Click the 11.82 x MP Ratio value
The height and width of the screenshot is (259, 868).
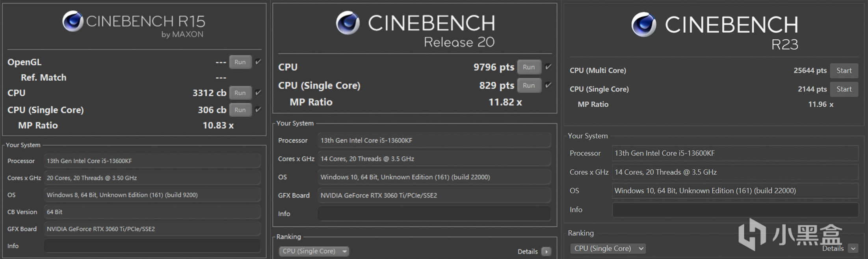pyautogui.click(x=505, y=102)
